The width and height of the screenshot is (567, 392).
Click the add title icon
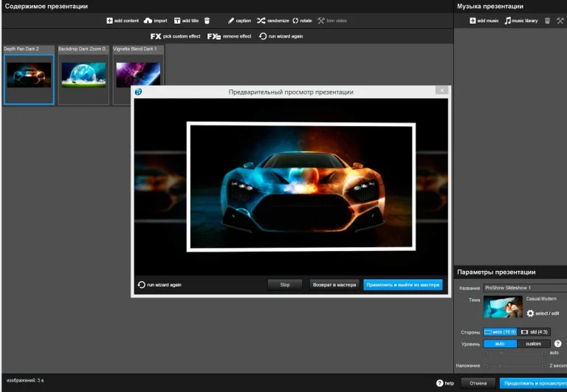(177, 21)
